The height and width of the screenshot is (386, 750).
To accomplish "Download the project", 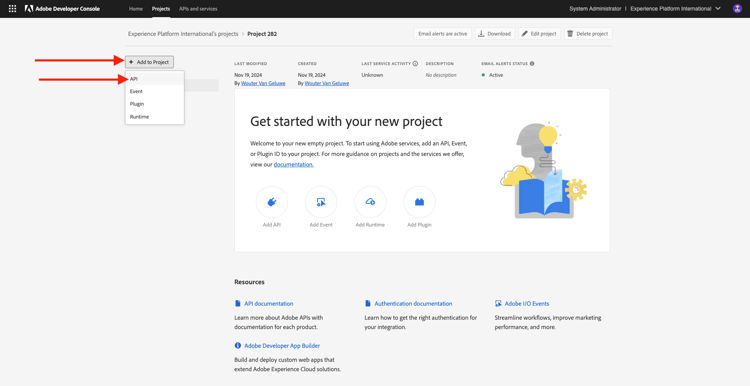I will [495, 34].
